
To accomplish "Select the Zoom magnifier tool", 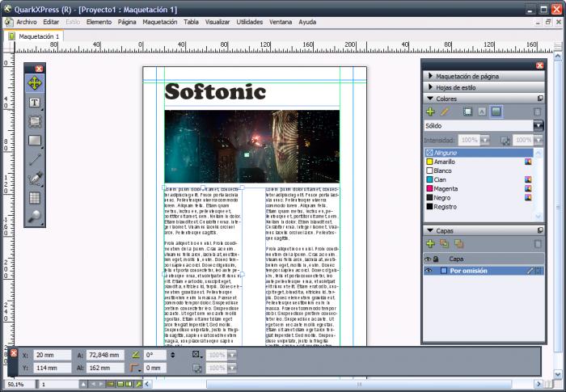I will [x=36, y=216].
